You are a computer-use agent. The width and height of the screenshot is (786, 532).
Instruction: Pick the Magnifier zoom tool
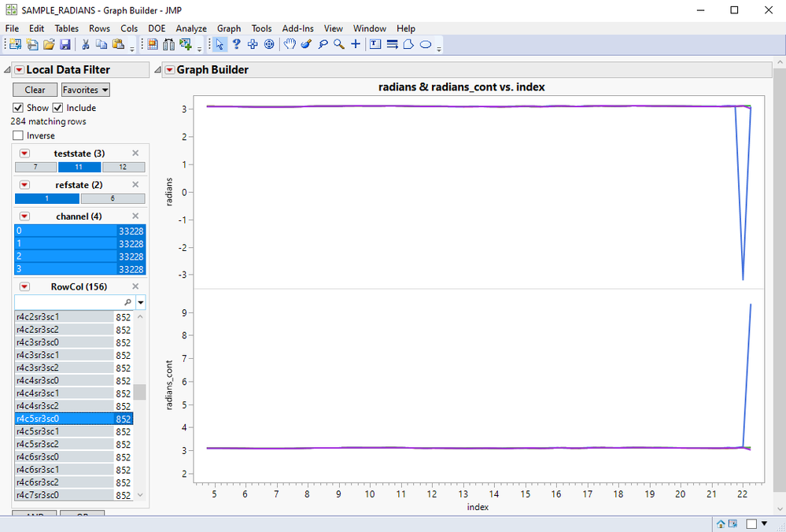[x=339, y=45]
